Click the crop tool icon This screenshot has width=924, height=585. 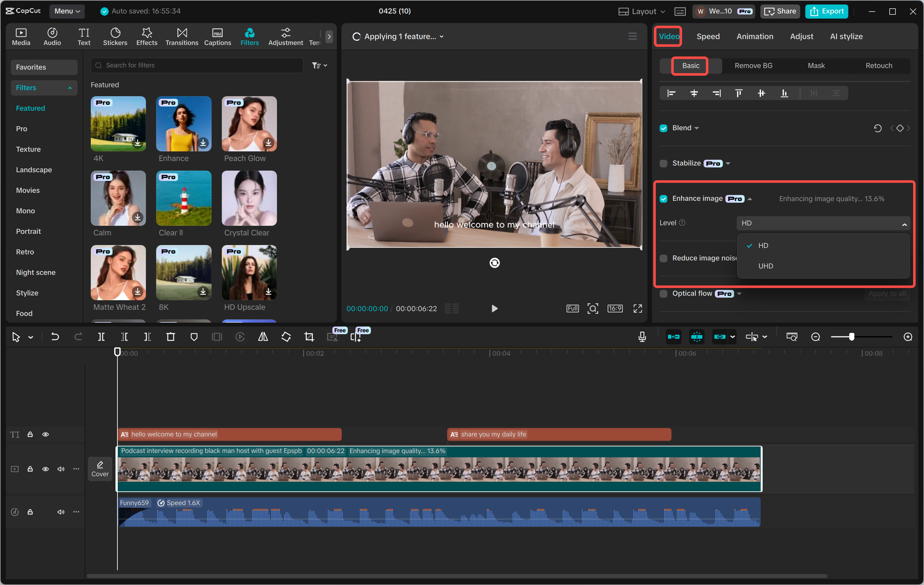309,337
